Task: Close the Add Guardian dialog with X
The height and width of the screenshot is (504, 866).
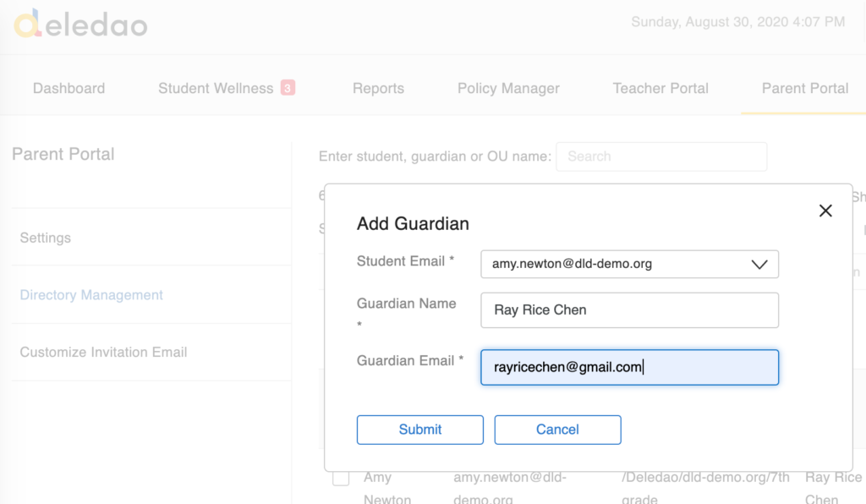Action: [825, 211]
